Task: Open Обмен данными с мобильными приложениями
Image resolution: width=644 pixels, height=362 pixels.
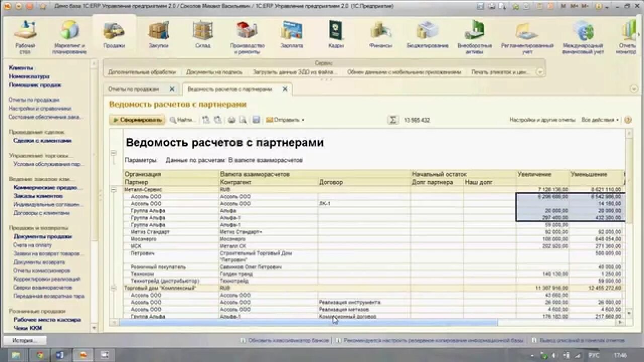Action: 404,72
